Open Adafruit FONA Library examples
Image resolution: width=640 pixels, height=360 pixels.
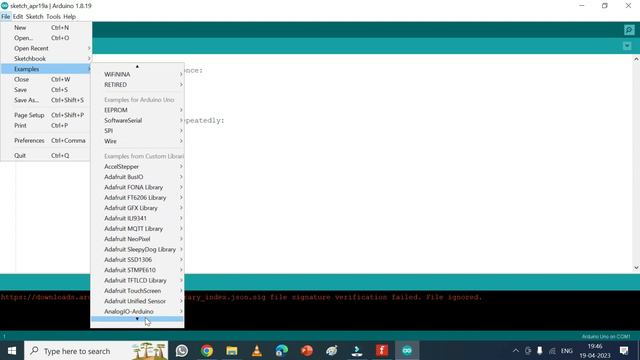pos(138,187)
